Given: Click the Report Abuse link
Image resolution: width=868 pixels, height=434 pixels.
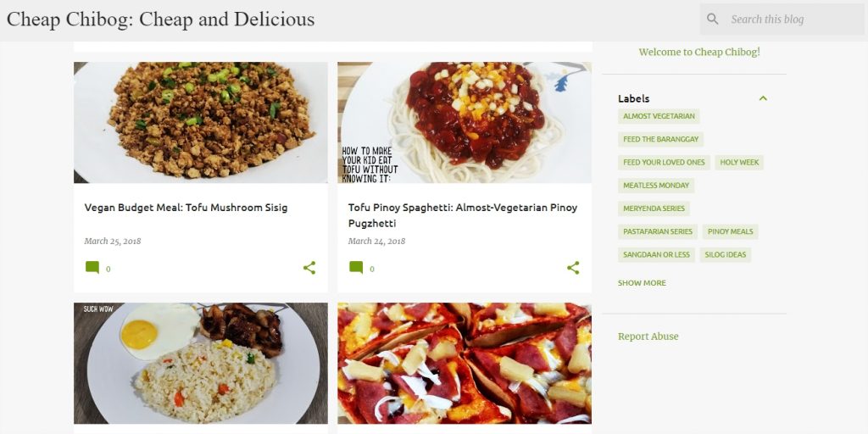Looking at the screenshot, I should pos(648,337).
